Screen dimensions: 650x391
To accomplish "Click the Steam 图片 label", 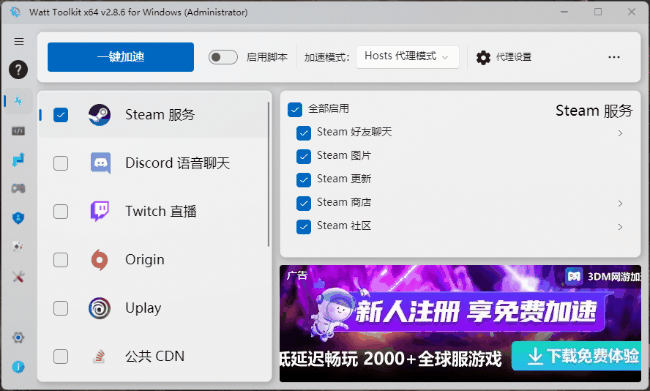I will (344, 155).
